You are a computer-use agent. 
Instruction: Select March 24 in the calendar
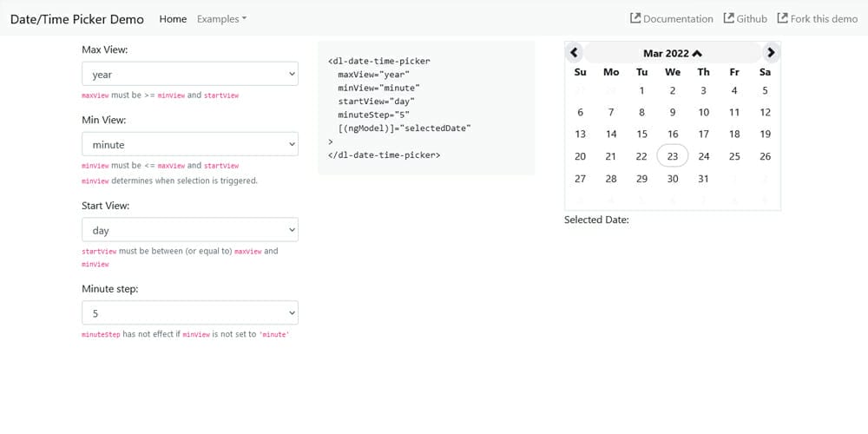click(x=704, y=156)
